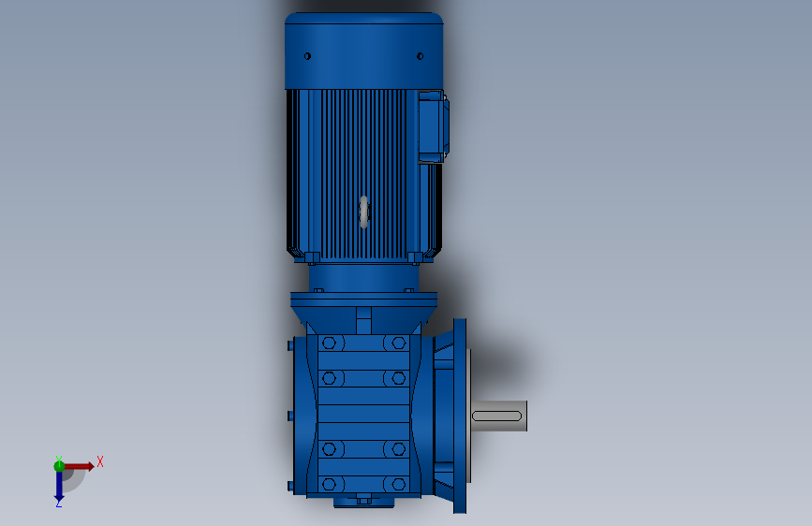Click the green Y axis dot on triad

59,466
